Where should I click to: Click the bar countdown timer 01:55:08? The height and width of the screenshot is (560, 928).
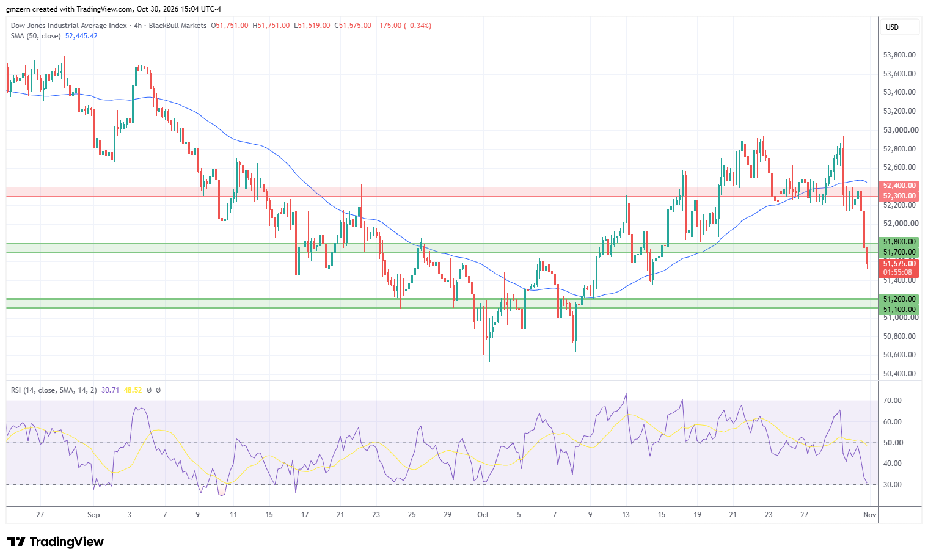[x=897, y=272]
